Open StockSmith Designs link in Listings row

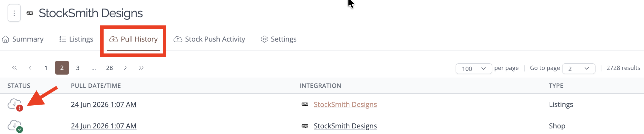345,105
